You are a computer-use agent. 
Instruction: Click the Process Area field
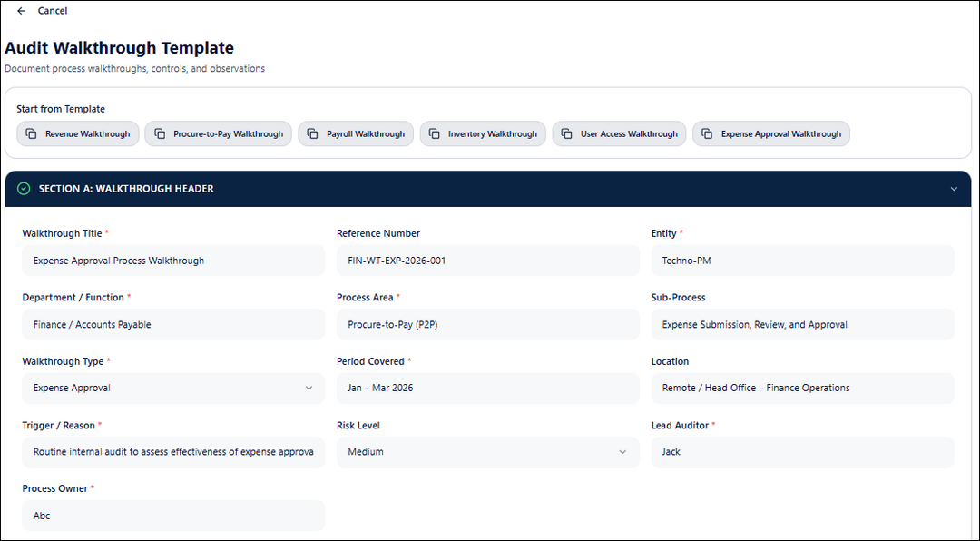[x=488, y=324]
